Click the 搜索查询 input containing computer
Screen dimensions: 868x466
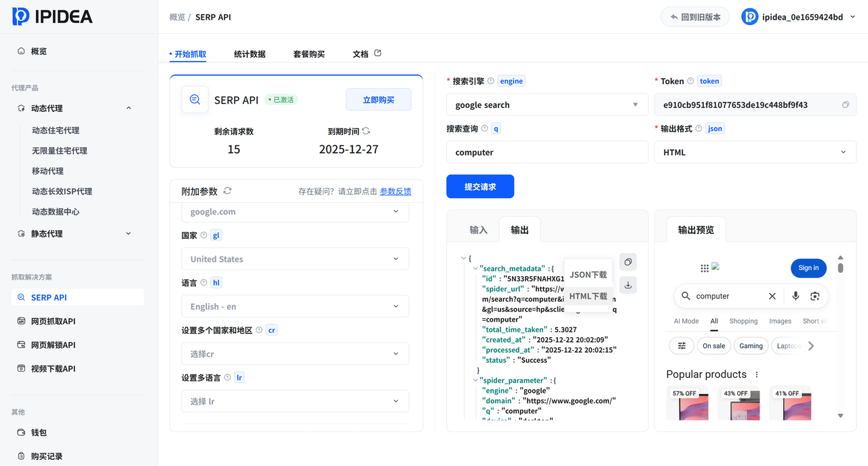[x=547, y=152]
